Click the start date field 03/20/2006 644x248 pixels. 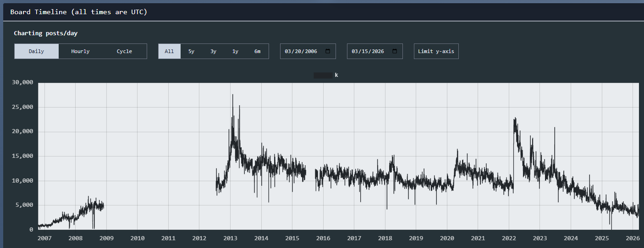(x=308, y=51)
